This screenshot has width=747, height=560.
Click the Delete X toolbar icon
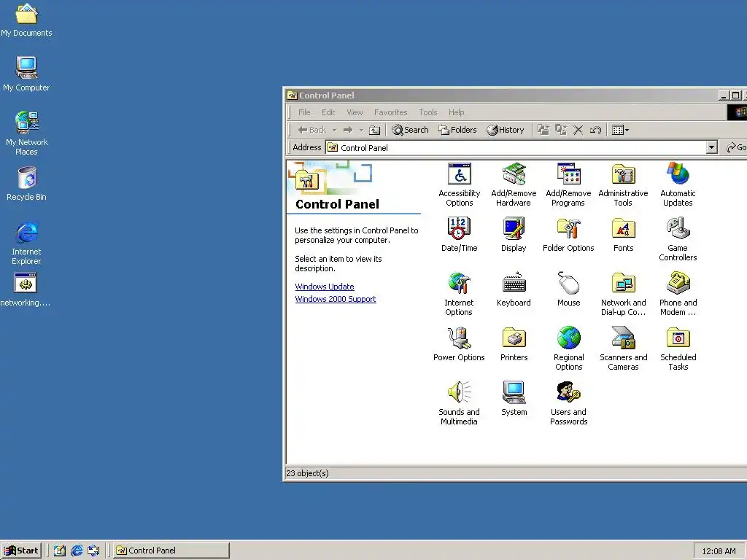point(578,130)
